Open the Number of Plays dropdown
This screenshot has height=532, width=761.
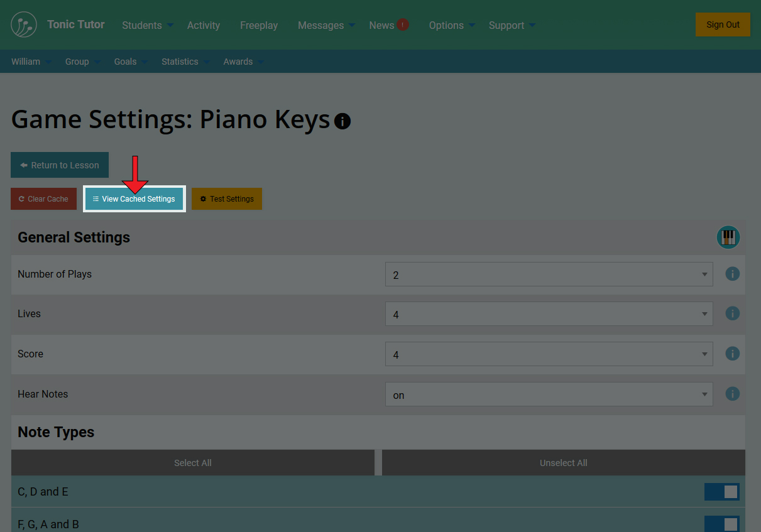(x=549, y=274)
